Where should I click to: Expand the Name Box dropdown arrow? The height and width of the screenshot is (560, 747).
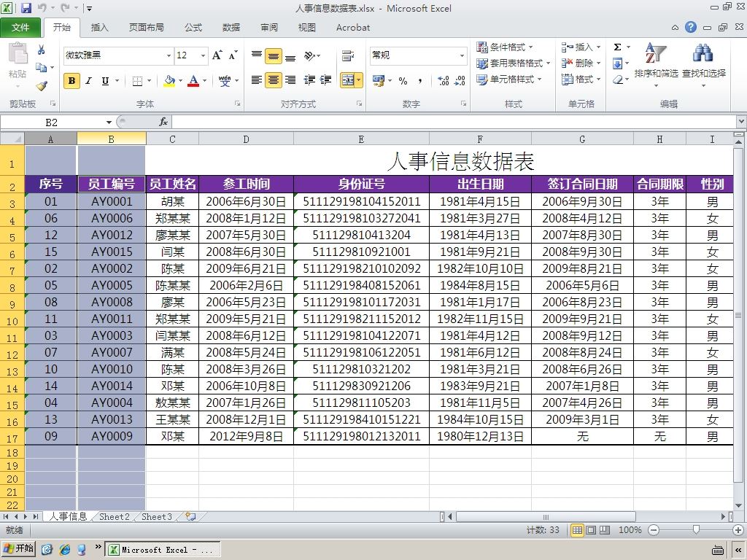point(109,122)
